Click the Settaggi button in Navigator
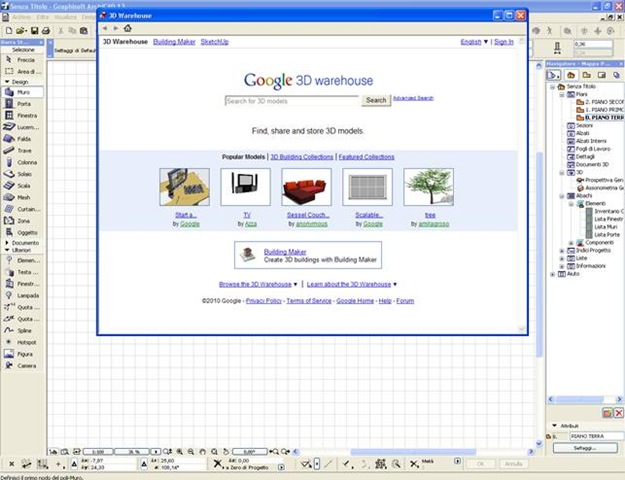 tap(585, 448)
